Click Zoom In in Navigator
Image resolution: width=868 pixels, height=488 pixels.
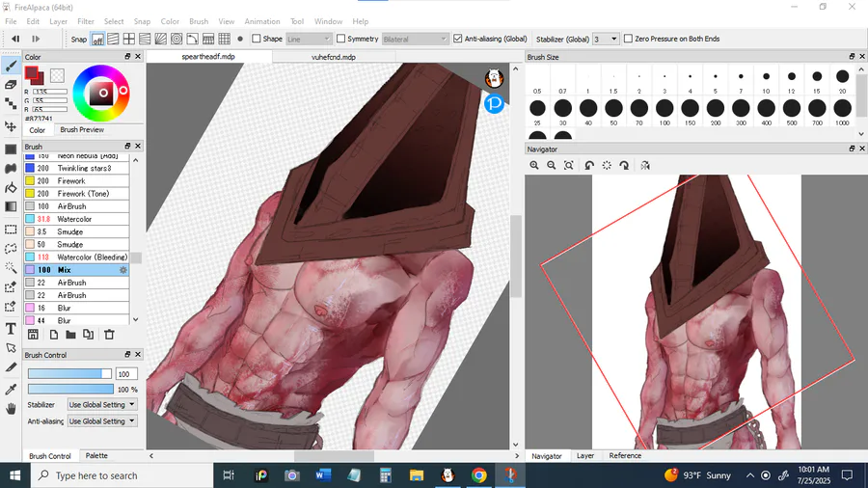pyautogui.click(x=534, y=166)
